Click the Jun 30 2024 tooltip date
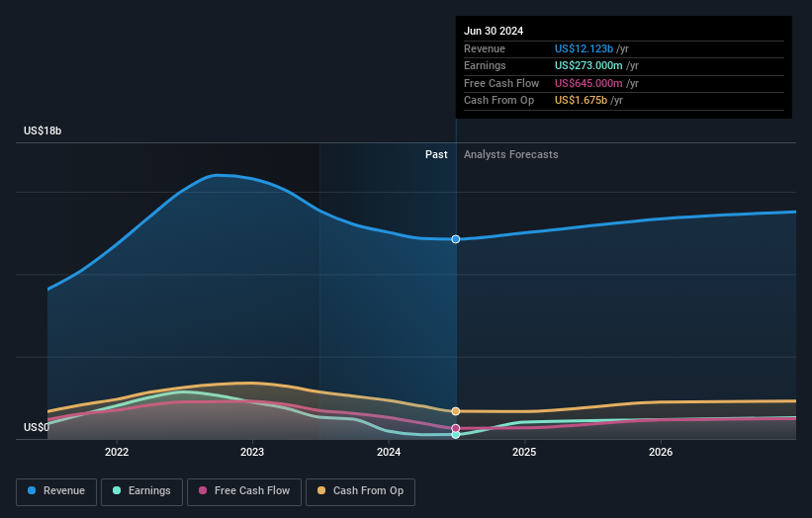Viewport: 812px width, 518px height. point(493,31)
